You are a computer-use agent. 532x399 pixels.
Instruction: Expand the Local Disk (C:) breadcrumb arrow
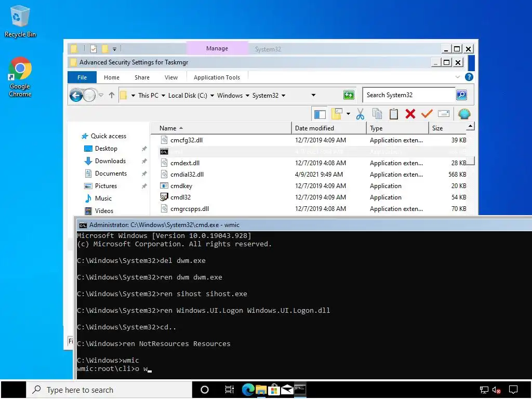(x=212, y=96)
